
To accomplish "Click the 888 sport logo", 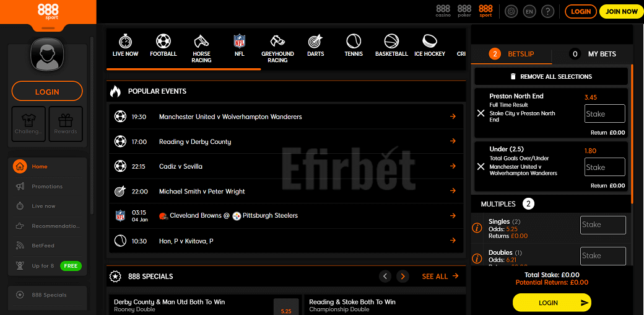I will (48, 11).
